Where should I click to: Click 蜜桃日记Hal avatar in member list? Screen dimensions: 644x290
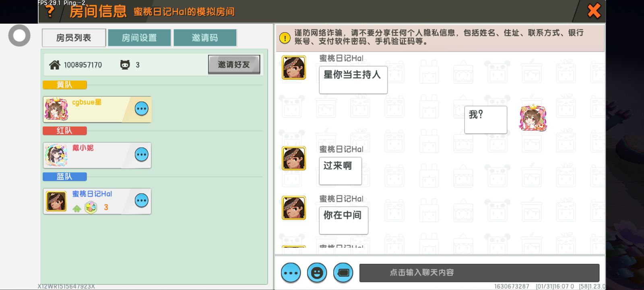pos(56,201)
